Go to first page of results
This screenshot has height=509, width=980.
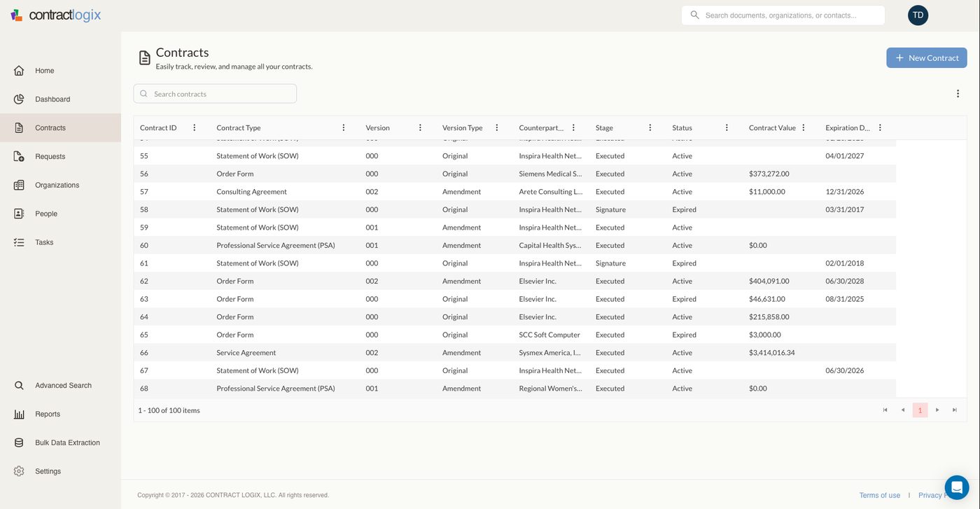point(885,410)
